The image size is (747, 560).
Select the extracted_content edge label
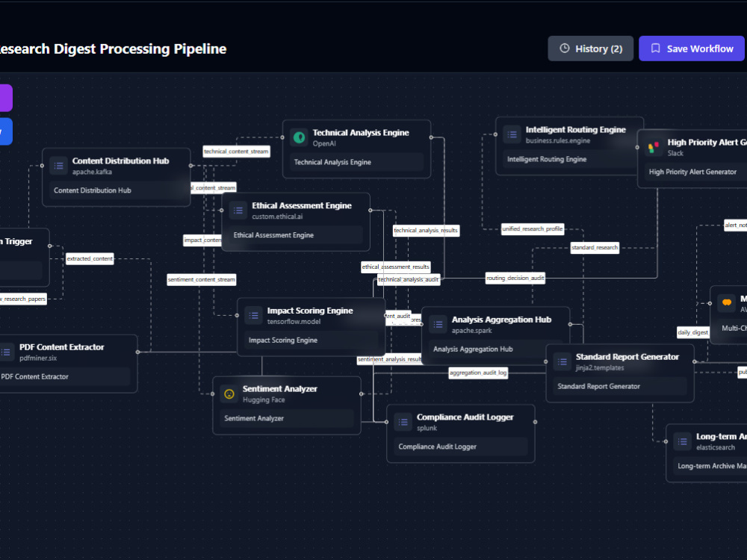(x=90, y=258)
